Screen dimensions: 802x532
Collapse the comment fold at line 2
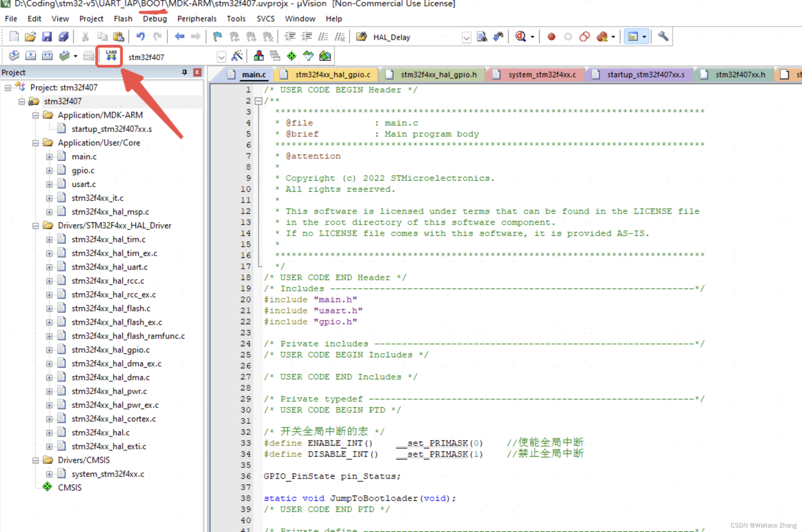pyautogui.click(x=258, y=101)
